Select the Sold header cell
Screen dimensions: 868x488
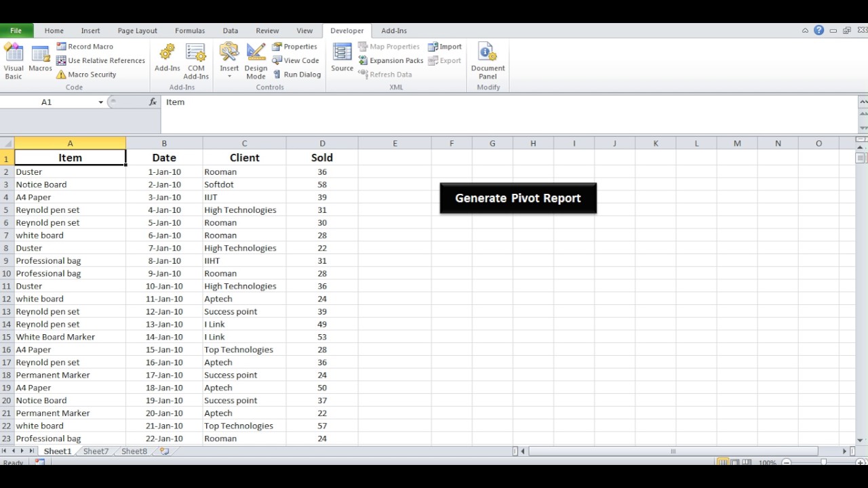[322, 157]
